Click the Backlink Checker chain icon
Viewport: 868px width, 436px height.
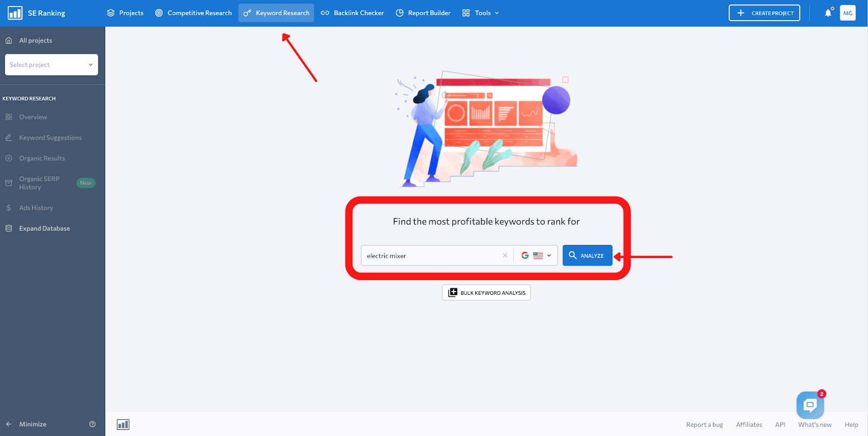tap(325, 13)
